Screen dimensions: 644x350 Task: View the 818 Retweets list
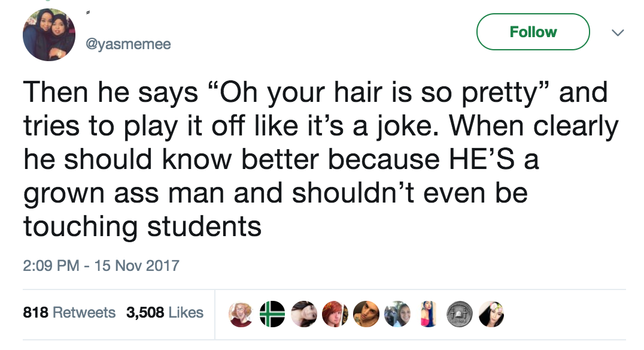[69, 312]
